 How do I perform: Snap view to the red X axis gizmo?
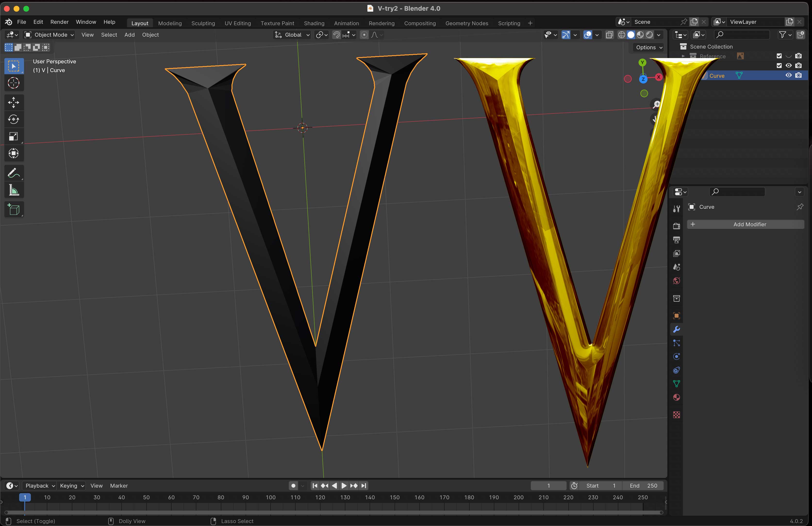point(658,77)
